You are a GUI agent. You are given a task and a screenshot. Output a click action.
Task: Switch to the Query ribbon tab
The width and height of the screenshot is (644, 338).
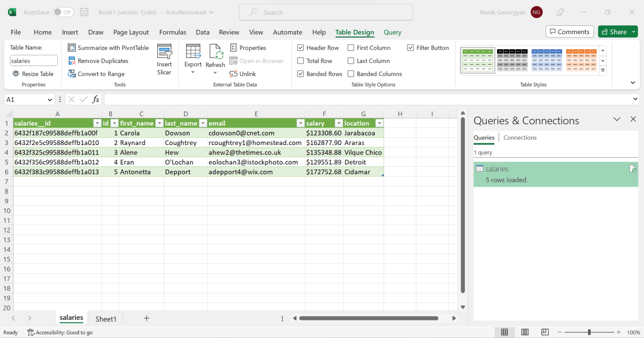click(392, 32)
